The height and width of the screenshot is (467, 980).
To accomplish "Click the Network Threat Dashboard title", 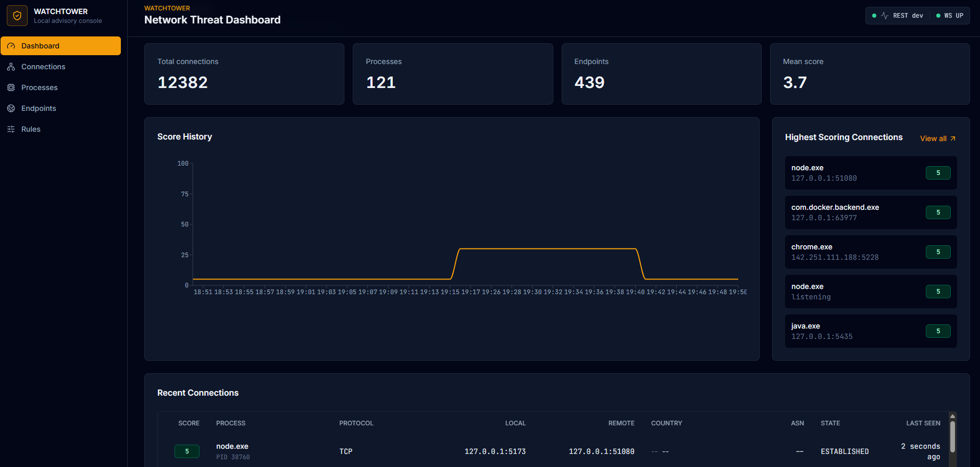I will [x=212, y=20].
